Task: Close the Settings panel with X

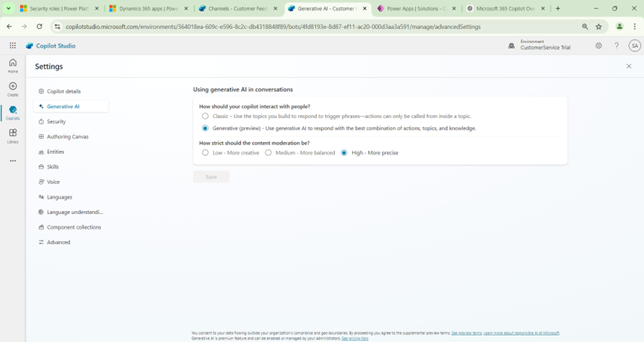Action: point(629,66)
